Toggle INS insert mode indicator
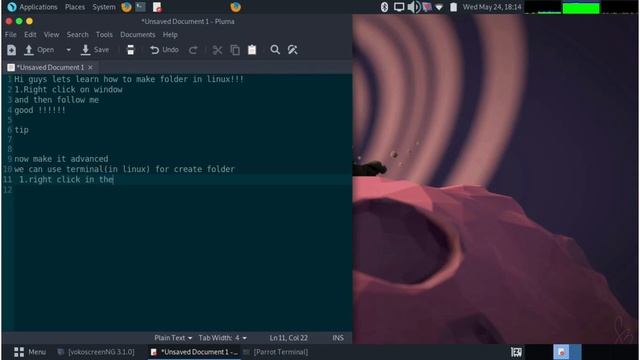 [x=338, y=338]
